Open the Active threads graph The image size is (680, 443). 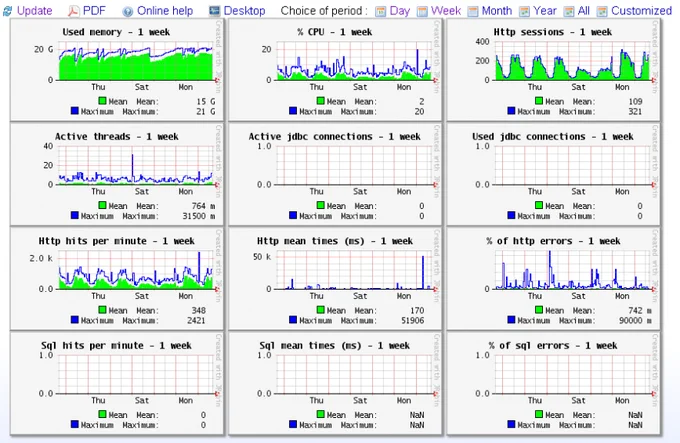(x=117, y=174)
